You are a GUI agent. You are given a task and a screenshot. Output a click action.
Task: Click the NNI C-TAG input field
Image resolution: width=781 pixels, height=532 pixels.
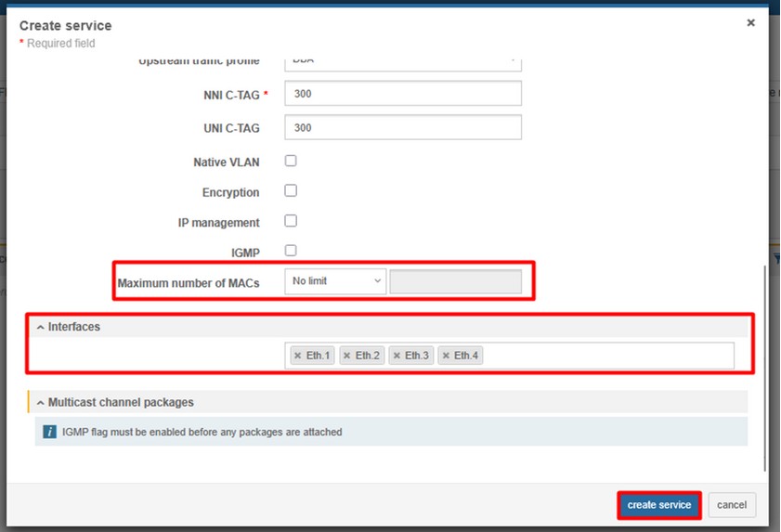coord(402,94)
